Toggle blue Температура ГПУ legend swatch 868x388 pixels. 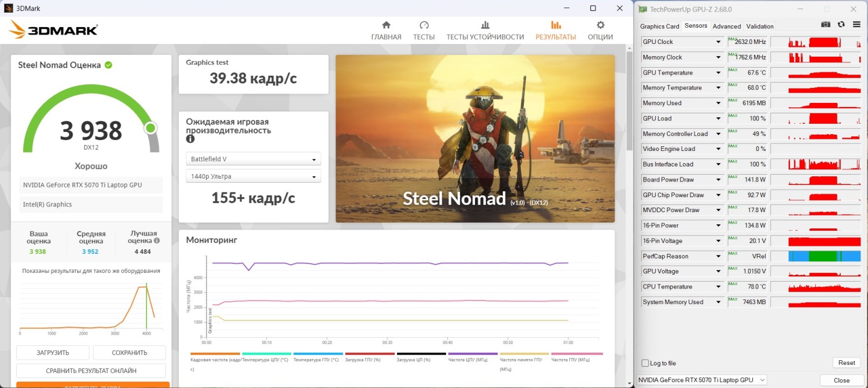tap(318, 353)
